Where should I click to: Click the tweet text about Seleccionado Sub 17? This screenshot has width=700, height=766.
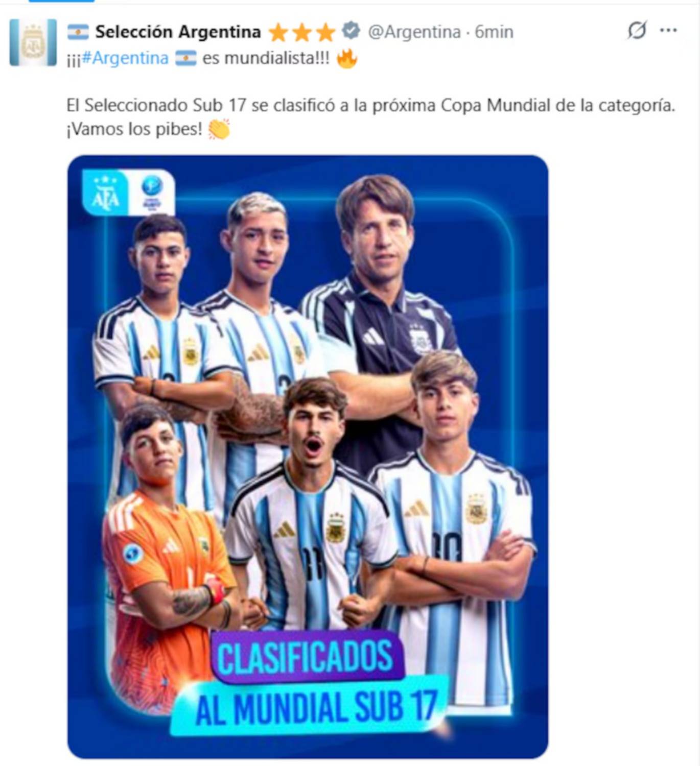[x=370, y=117]
